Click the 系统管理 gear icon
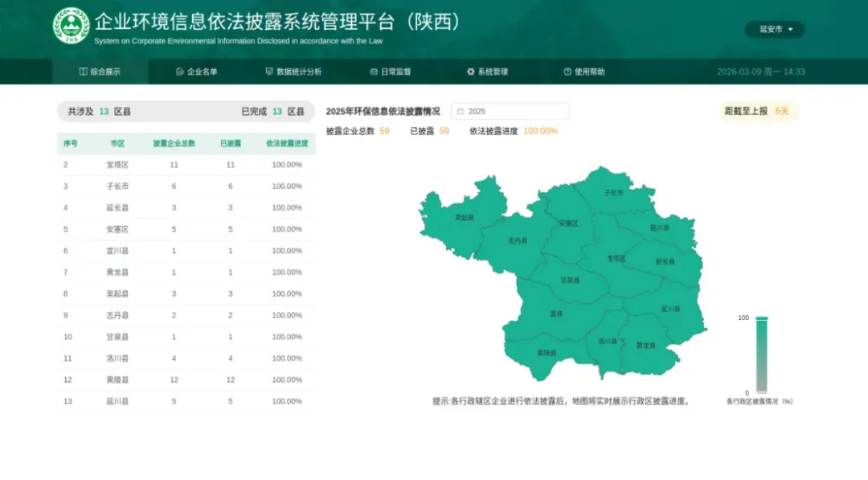This screenshot has width=868, height=480. coord(471,72)
